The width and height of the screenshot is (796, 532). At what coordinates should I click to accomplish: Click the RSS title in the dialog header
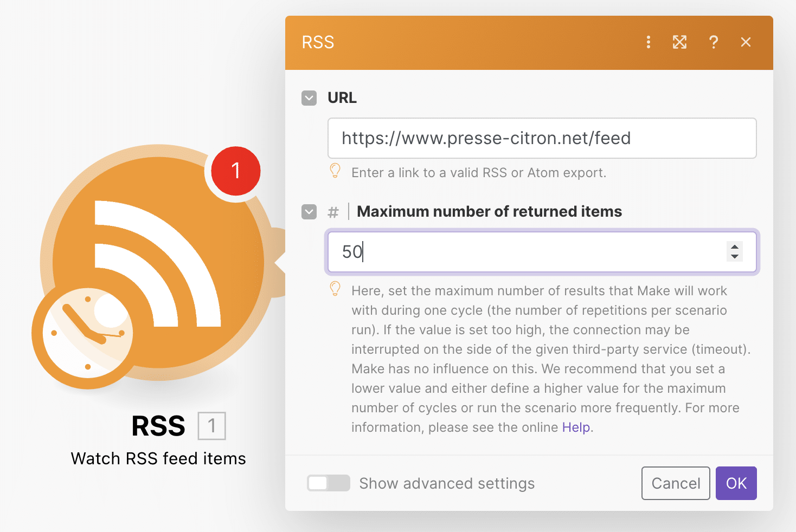click(318, 42)
